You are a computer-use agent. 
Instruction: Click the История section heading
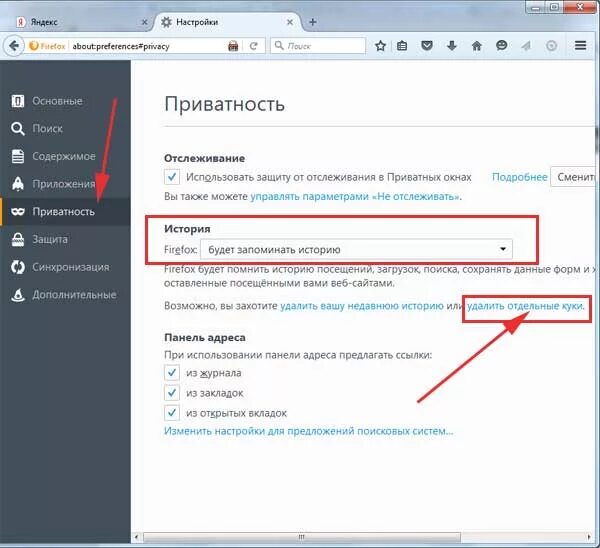tap(187, 229)
